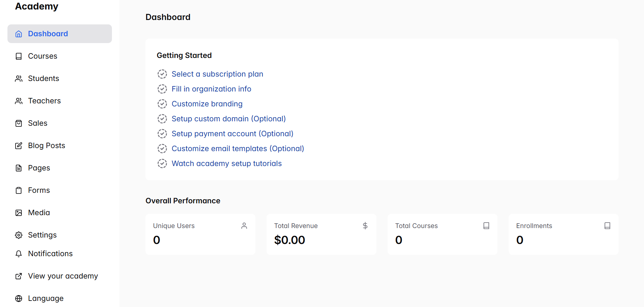
Task: Click the pencil edit icon for Blog Posts
Action: click(19, 146)
